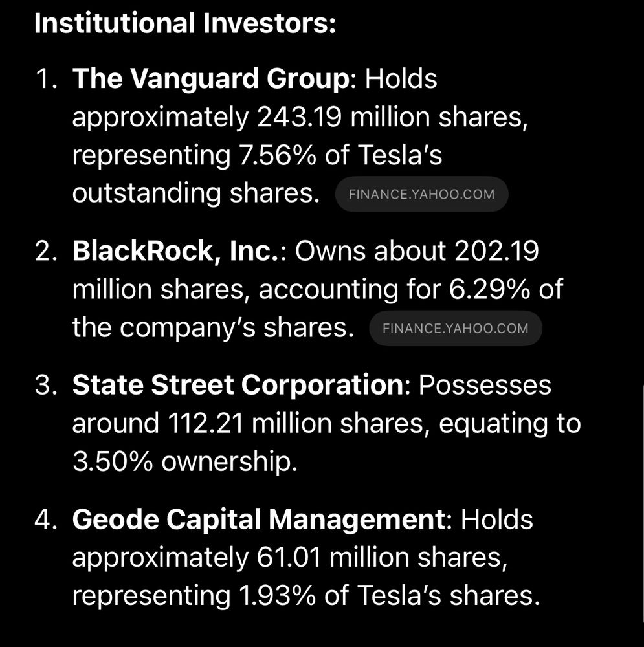Click list number 3 marker
Viewport: 644px width, 647px height.
pos(46,385)
